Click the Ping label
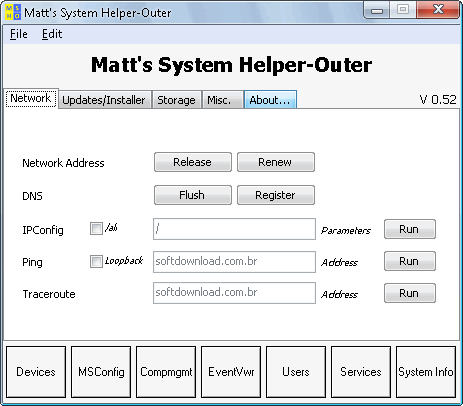 32,262
